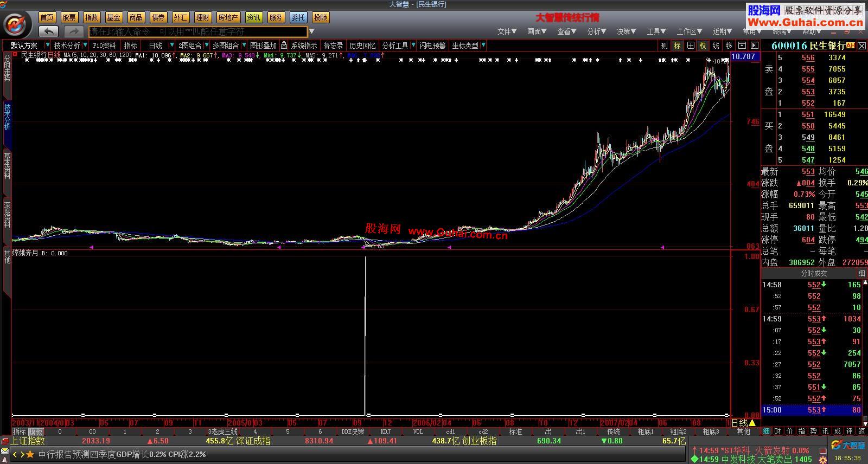Select the 线 line drawing icon

[716, 46]
